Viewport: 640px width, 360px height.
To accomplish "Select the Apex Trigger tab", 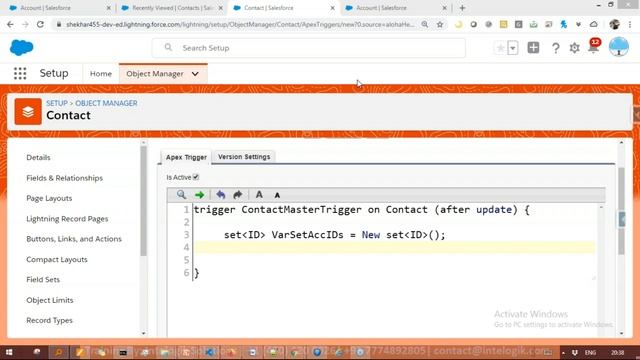I will [x=186, y=157].
